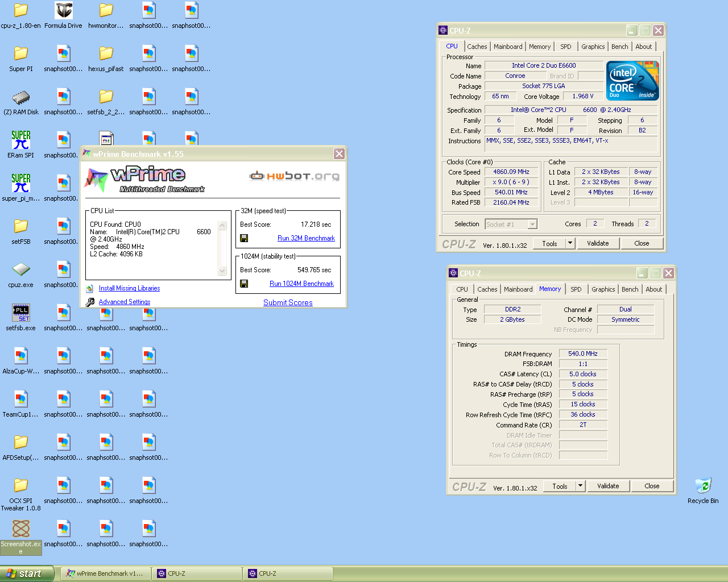Open About tab in upper CPU-Z window
The image size is (728, 582).
[x=644, y=47]
